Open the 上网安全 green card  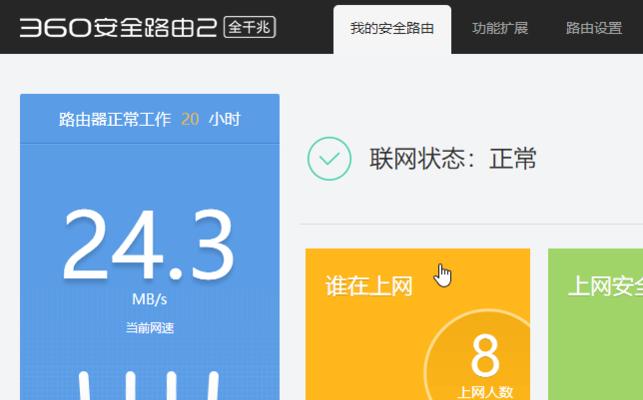click(x=595, y=324)
